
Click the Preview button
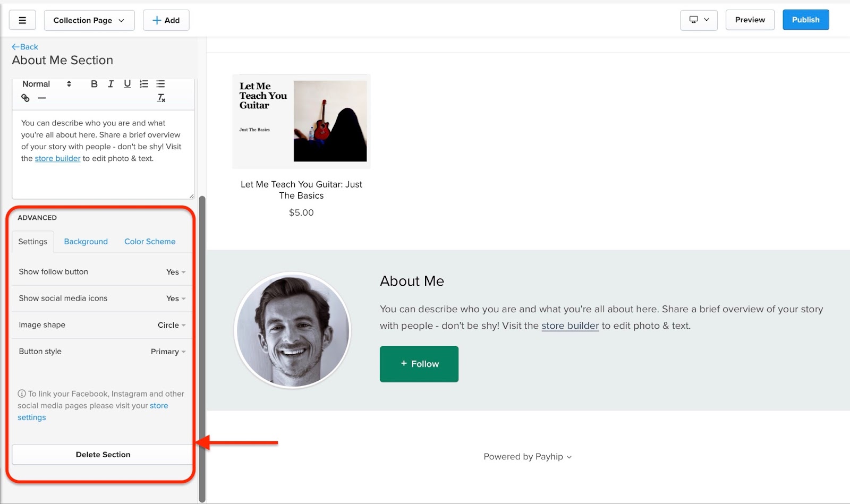750,20
